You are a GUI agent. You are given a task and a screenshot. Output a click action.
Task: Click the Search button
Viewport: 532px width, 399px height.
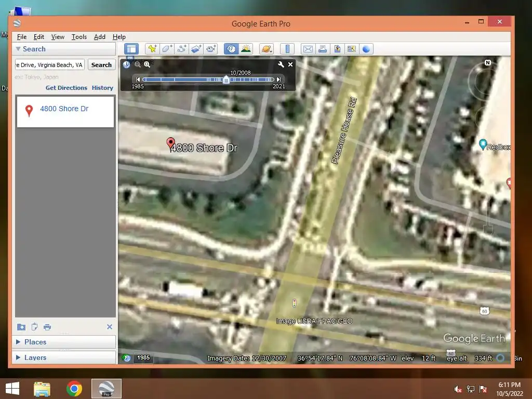[101, 65]
